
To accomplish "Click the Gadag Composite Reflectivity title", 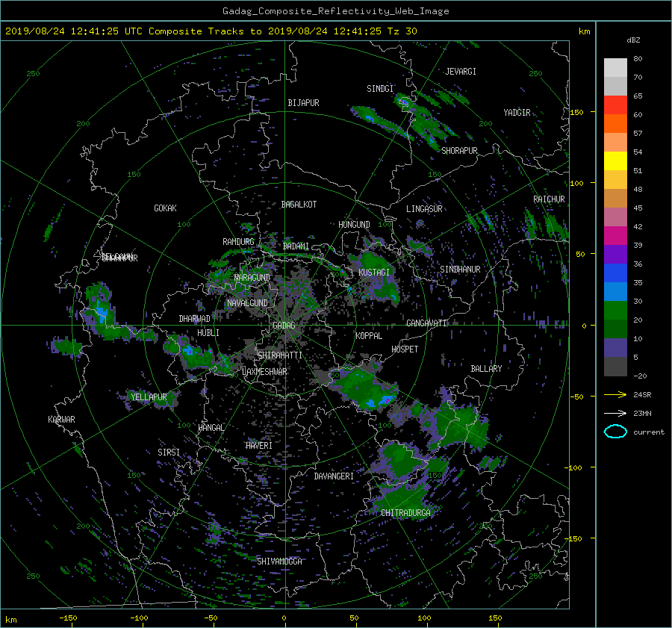I will [335, 11].
